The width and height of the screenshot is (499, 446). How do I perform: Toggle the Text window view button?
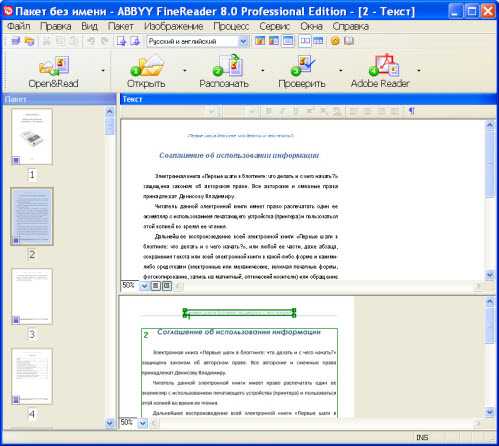[x=288, y=41]
